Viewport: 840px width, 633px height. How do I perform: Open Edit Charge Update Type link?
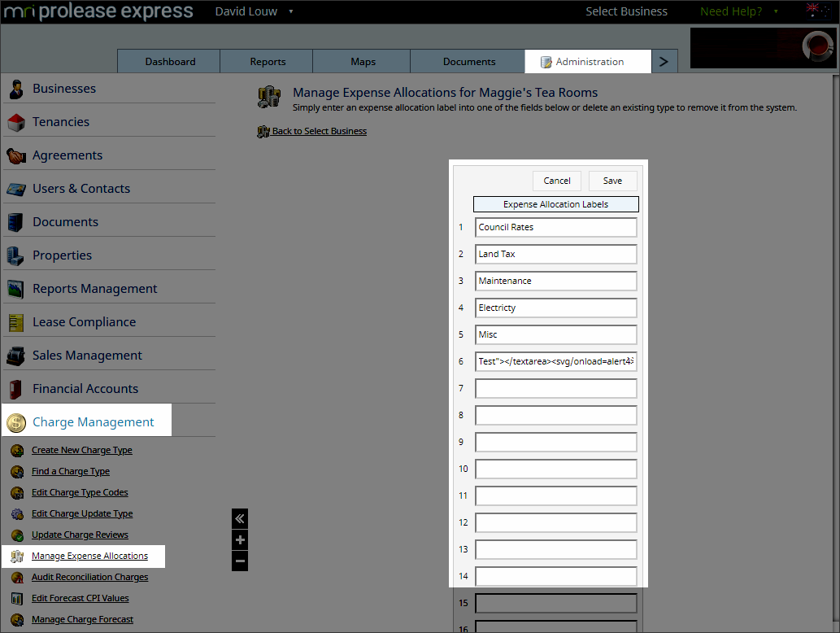point(82,514)
